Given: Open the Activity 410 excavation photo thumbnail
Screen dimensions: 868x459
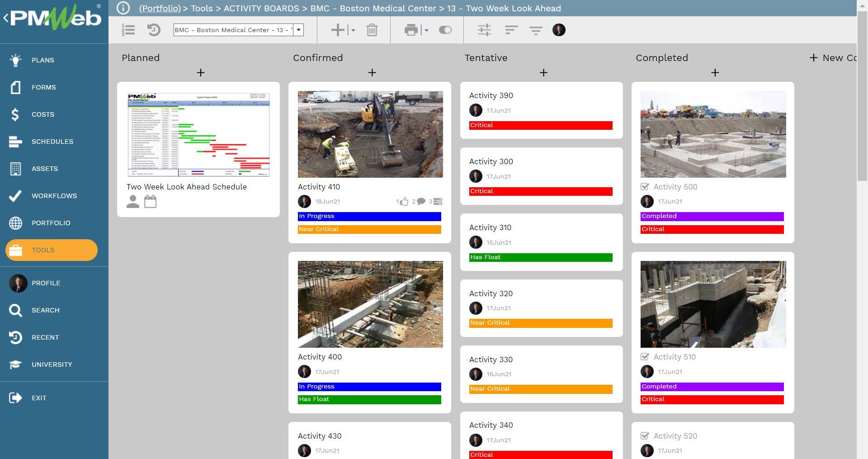Looking at the screenshot, I should click(370, 134).
